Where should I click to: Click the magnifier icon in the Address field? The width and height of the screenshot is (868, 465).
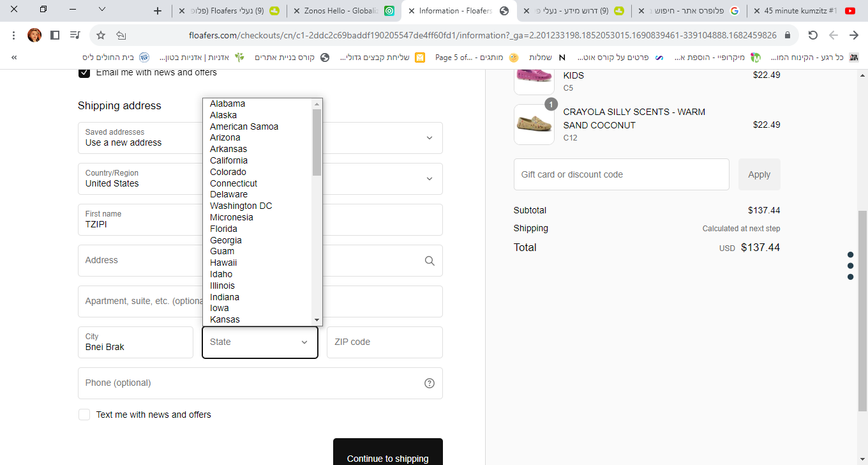[x=430, y=261]
